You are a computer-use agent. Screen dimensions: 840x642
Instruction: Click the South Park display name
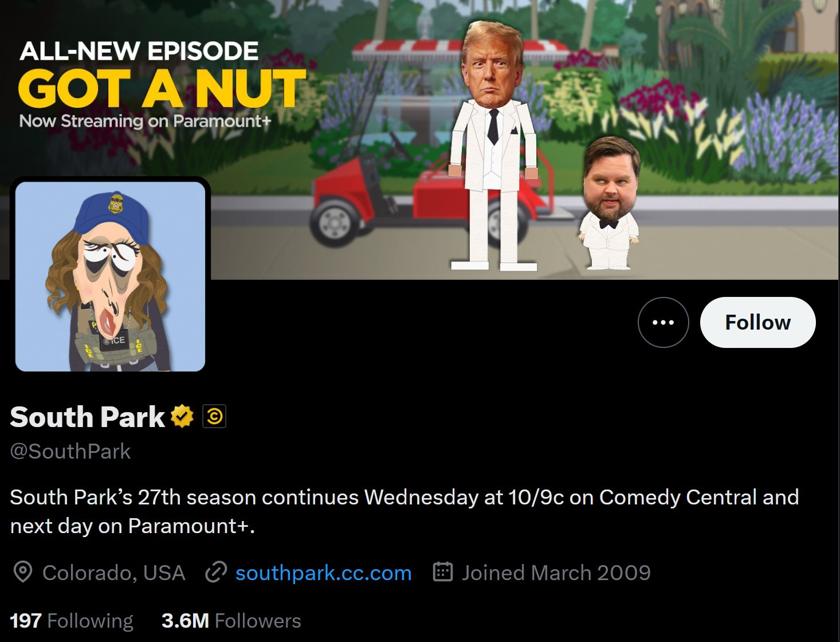click(88, 417)
